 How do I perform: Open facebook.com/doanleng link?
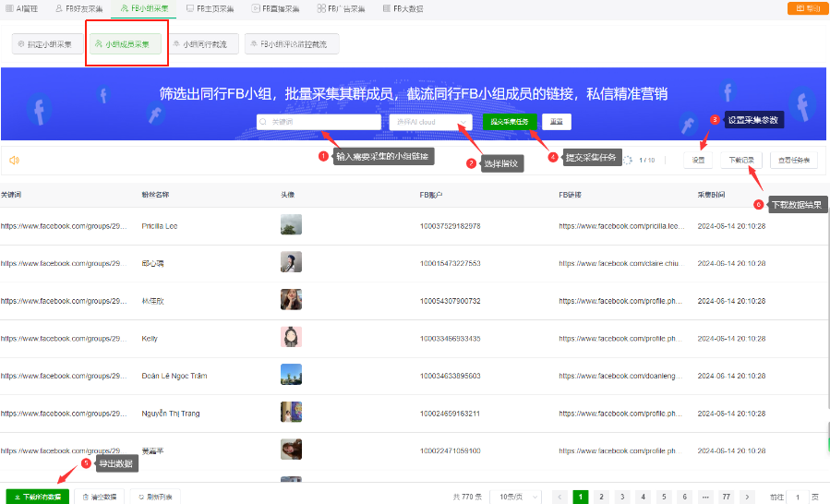[621, 376]
